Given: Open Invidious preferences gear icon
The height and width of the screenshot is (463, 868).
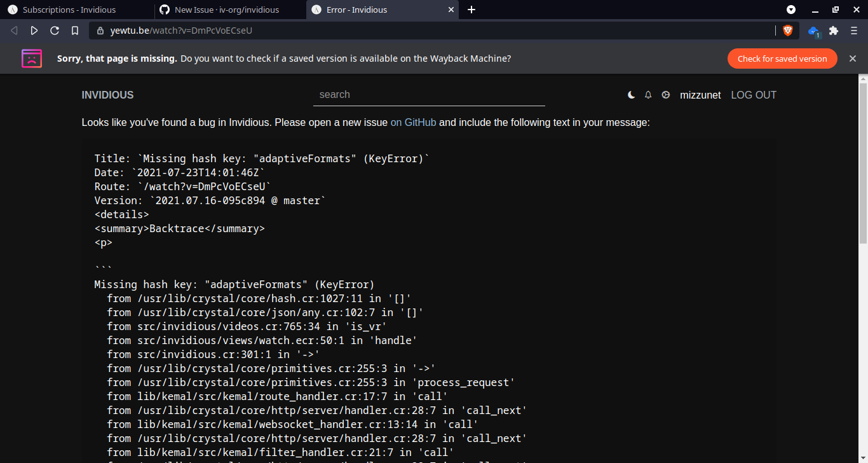Looking at the screenshot, I should coord(665,94).
